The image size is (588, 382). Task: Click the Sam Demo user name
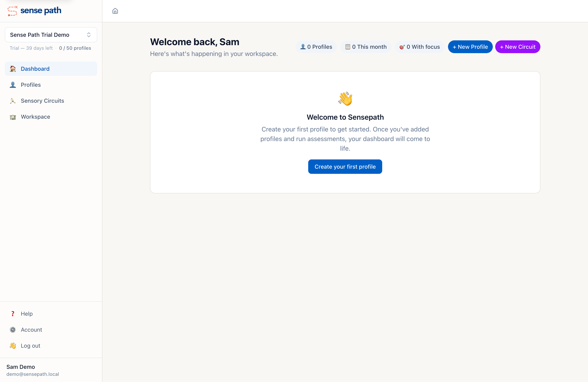pos(21,367)
